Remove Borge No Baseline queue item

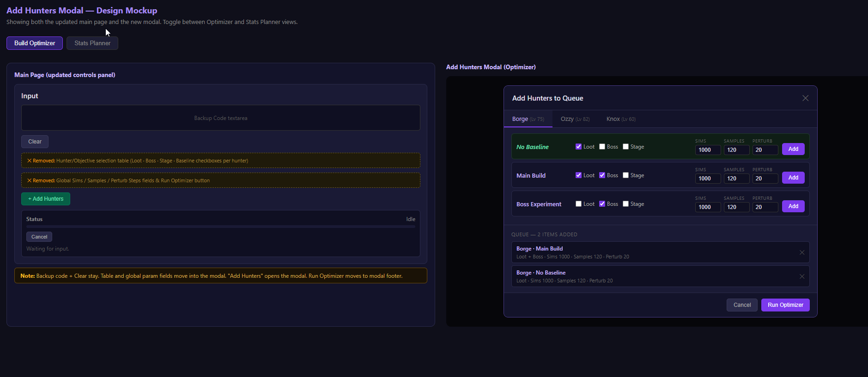pos(802,276)
